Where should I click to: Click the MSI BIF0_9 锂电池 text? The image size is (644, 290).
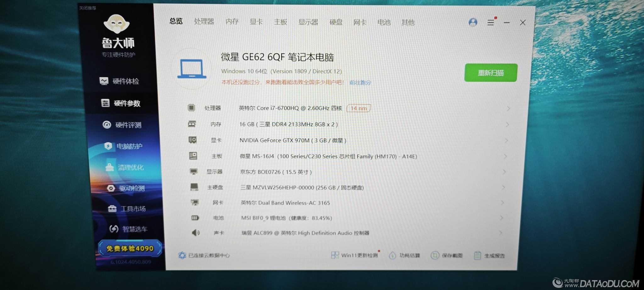pos(286,218)
